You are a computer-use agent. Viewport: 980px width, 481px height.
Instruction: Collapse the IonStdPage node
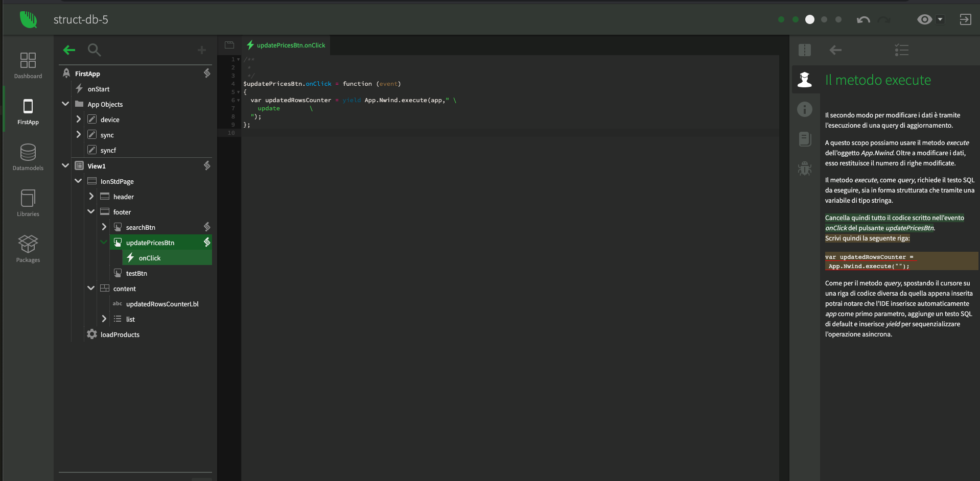(78, 181)
